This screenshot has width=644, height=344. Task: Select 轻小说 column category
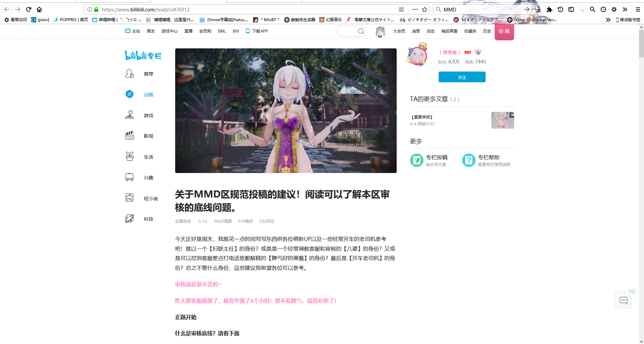(x=141, y=198)
